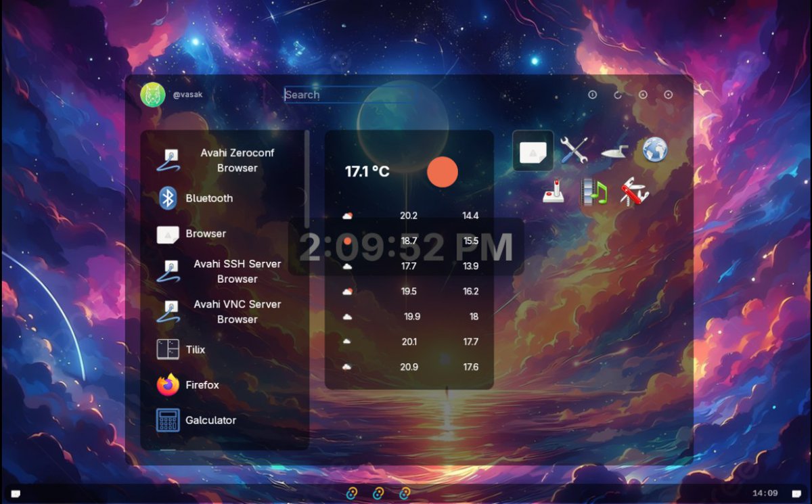The height and width of the screenshot is (504, 812).
Task: Select the Swiss army knife accessories category
Action: click(x=635, y=191)
